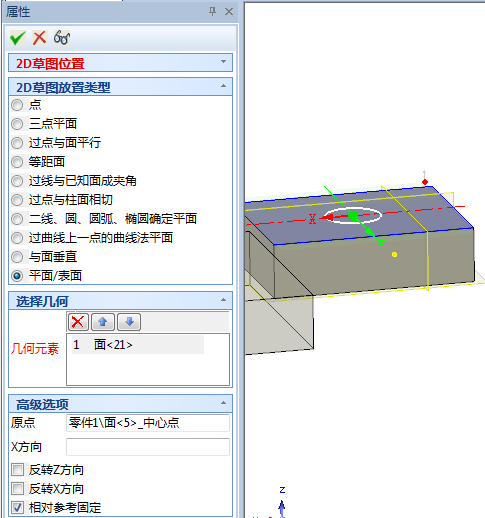The height and width of the screenshot is (518, 485).
Task: Click the 原点 field with 零件1\面<5>_中心点
Action: pyautogui.click(x=148, y=423)
